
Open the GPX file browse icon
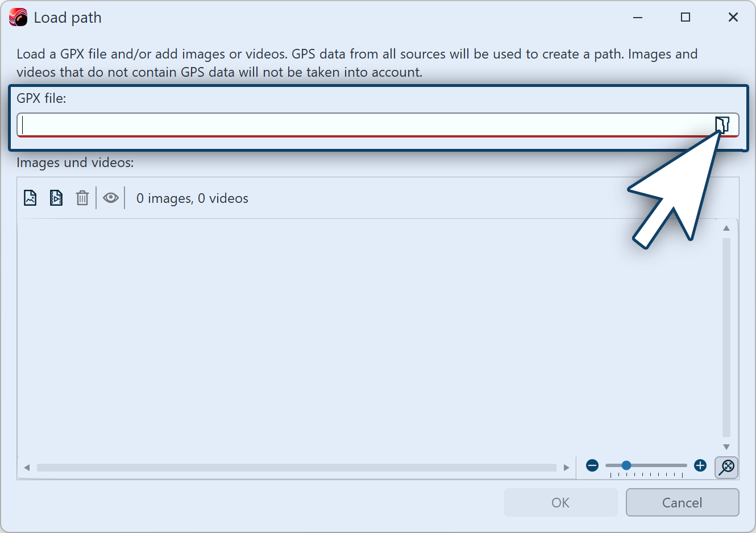click(x=722, y=124)
